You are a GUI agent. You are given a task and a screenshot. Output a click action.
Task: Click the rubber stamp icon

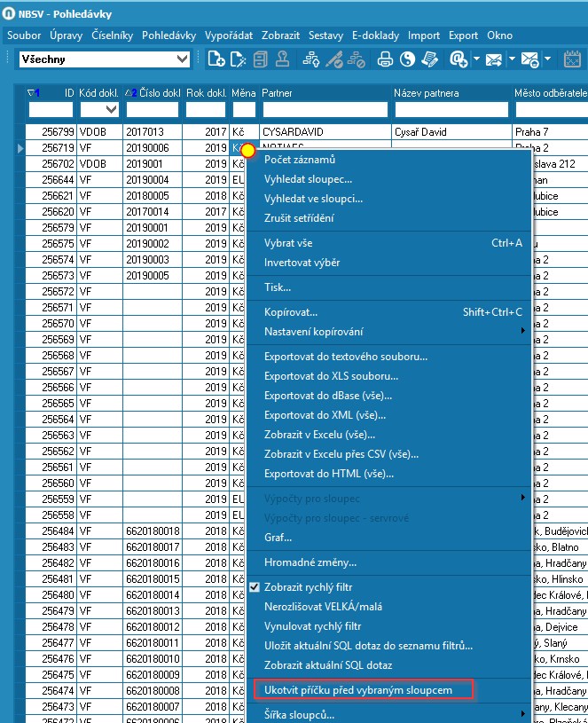click(x=283, y=59)
